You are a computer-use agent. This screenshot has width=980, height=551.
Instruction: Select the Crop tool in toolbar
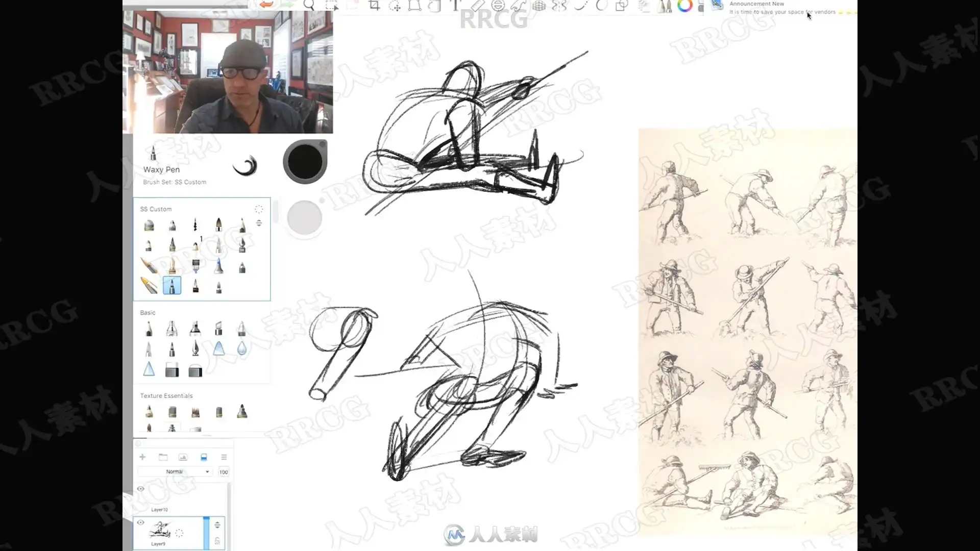[x=374, y=6]
